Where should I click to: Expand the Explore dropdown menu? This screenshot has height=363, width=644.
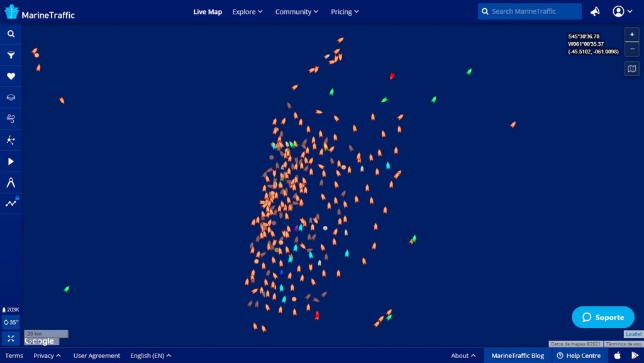(247, 11)
